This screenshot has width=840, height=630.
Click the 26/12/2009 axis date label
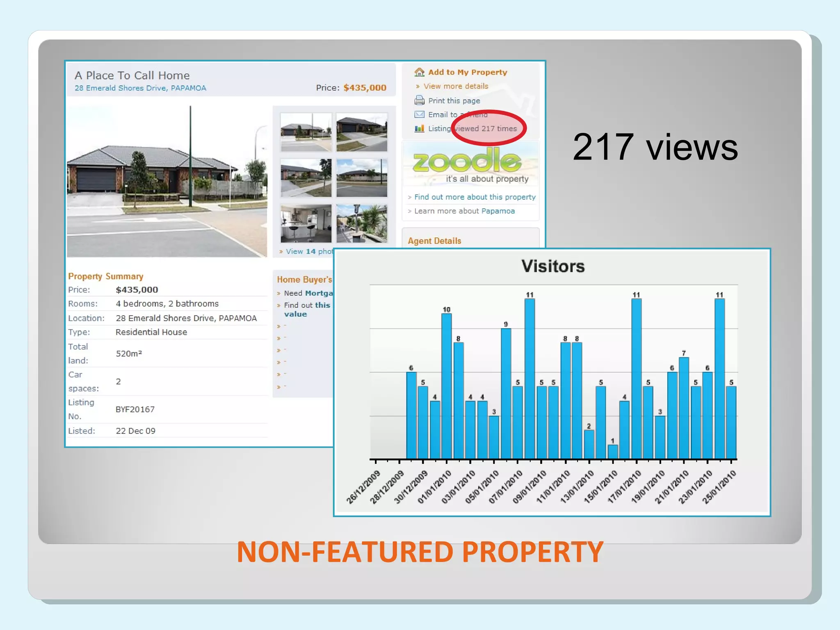click(363, 487)
